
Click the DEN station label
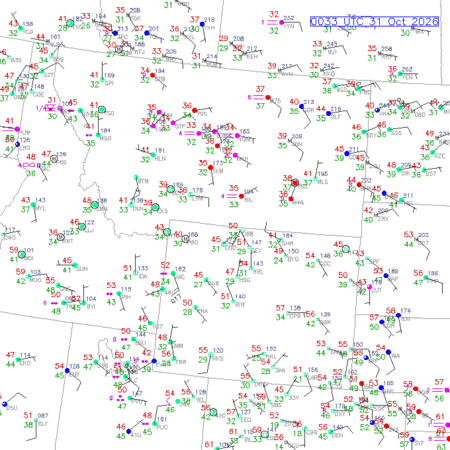[338, 435]
